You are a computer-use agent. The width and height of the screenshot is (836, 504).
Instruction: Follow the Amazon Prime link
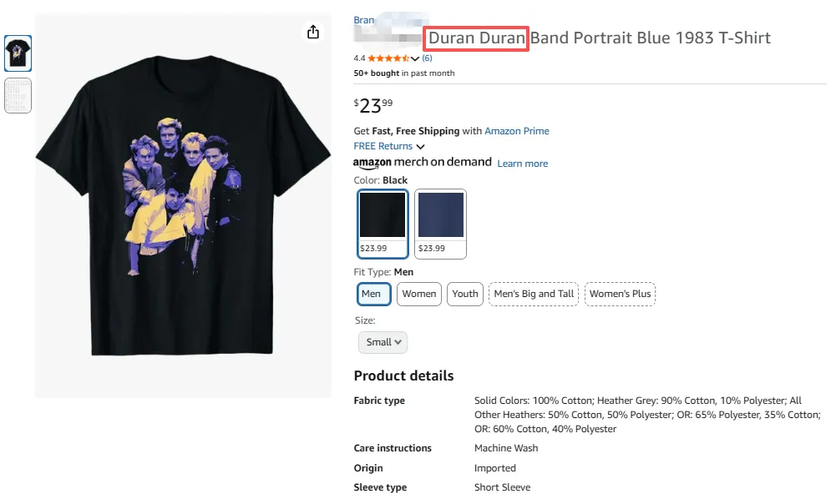point(516,131)
